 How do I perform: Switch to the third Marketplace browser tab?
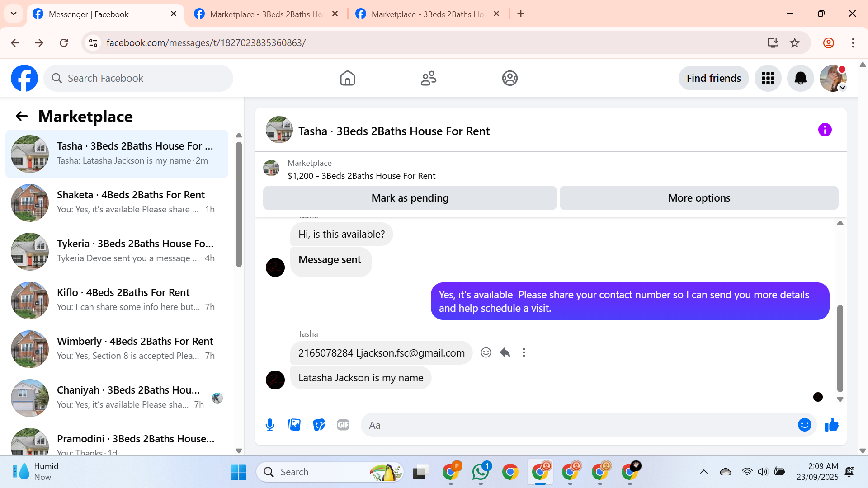(x=428, y=14)
